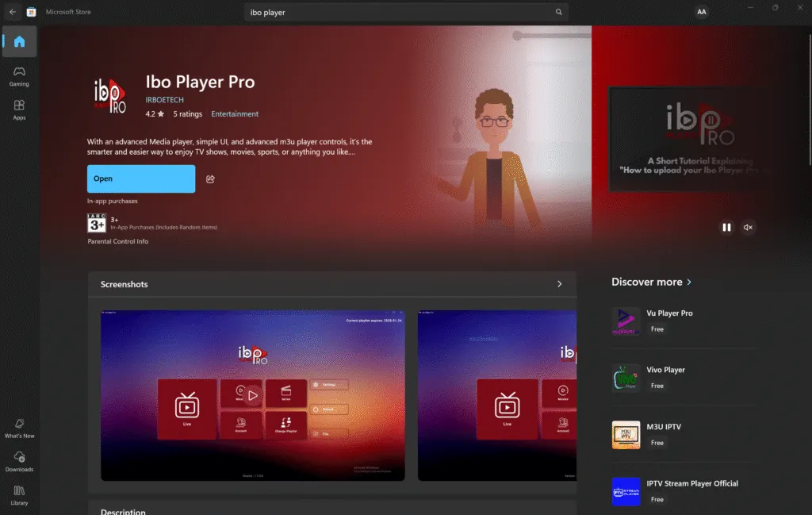Open the Downloads sidebar section

pos(19,462)
